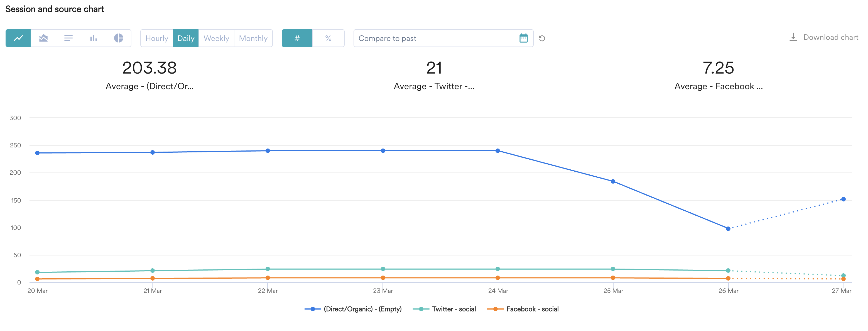Select the Monthly granularity tab
The width and height of the screenshot is (868, 331).
pos(253,38)
